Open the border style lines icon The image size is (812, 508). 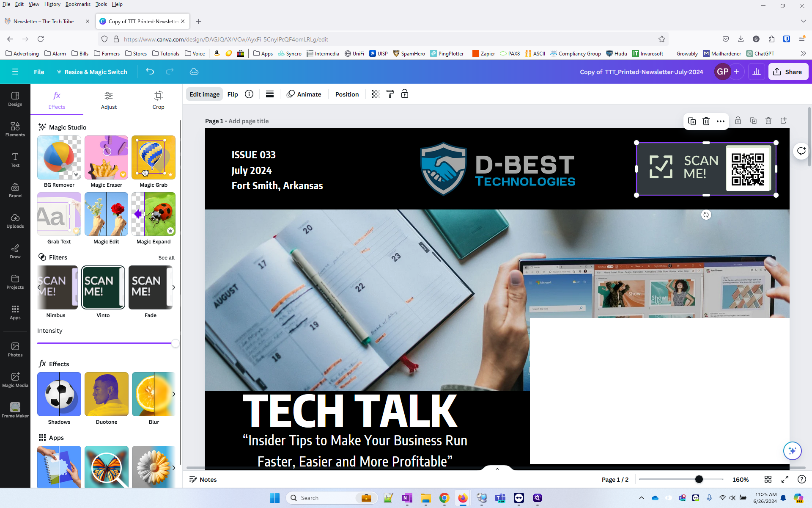270,94
